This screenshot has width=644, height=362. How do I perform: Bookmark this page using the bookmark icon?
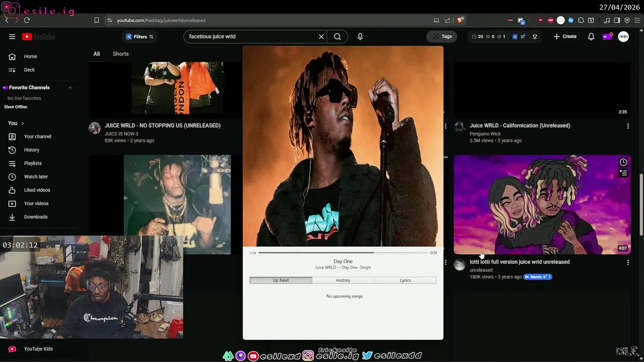point(97,20)
